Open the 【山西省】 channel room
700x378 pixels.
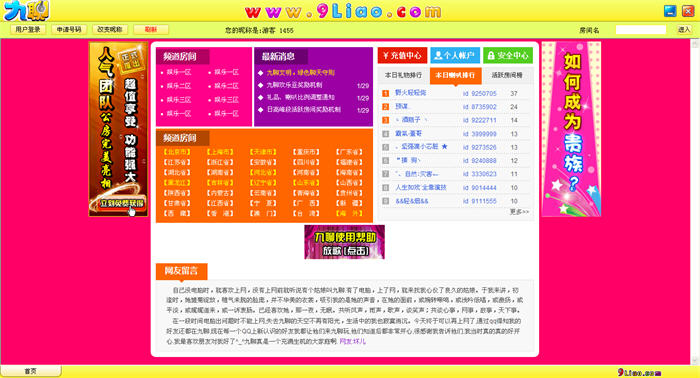(349, 183)
